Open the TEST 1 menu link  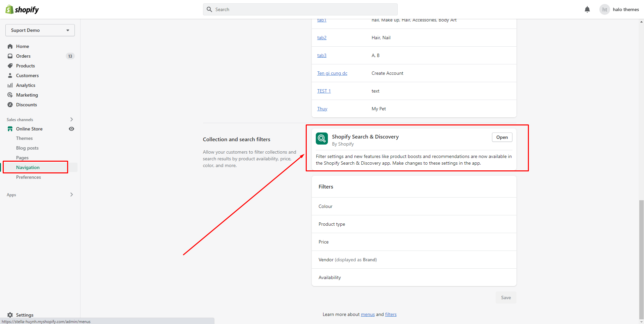pos(324,91)
